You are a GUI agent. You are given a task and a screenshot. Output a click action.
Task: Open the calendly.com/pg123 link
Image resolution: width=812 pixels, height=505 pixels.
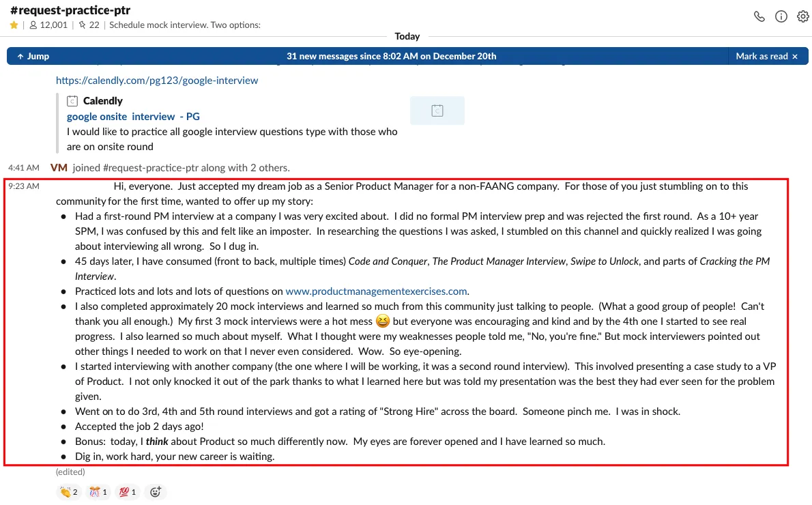point(157,81)
